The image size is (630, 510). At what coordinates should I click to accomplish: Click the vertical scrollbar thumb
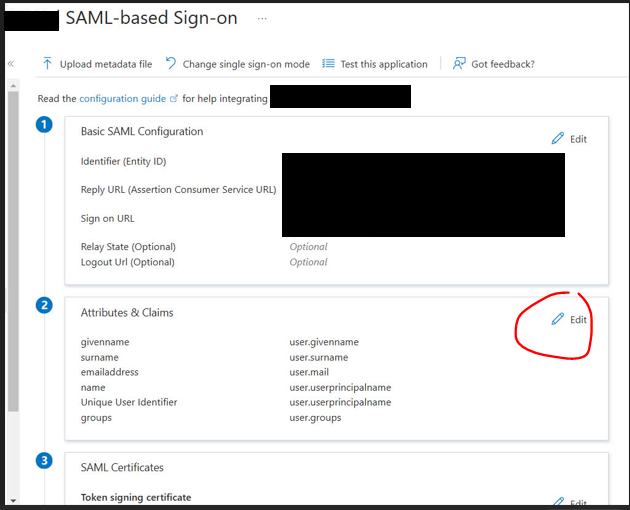[13, 252]
